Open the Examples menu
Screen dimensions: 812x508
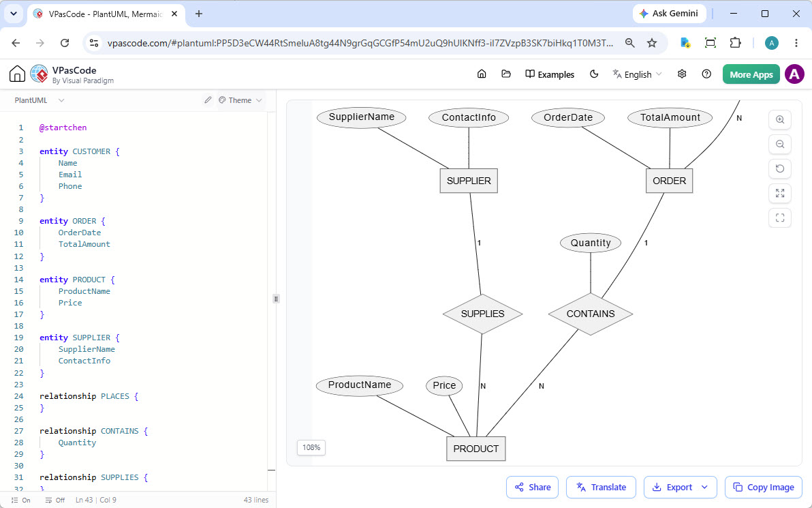(x=550, y=74)
